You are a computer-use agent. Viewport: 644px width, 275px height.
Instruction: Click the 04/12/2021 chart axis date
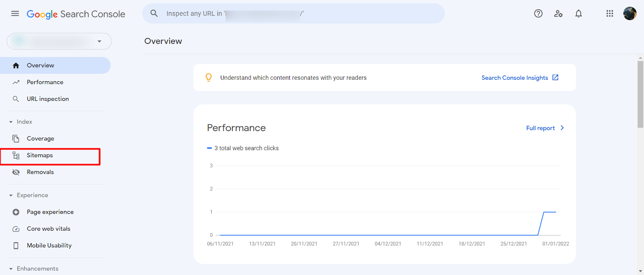coord(388,244)
